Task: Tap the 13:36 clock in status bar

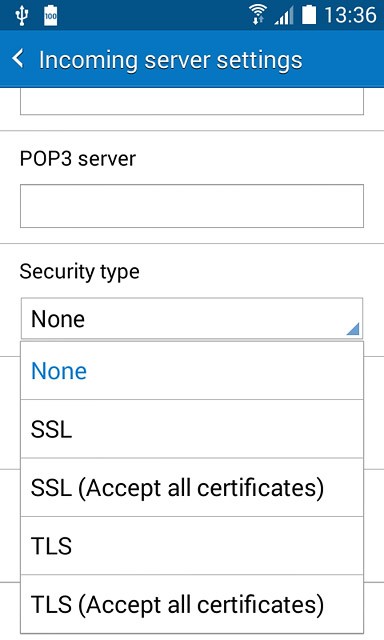Action: coord(350,16)
